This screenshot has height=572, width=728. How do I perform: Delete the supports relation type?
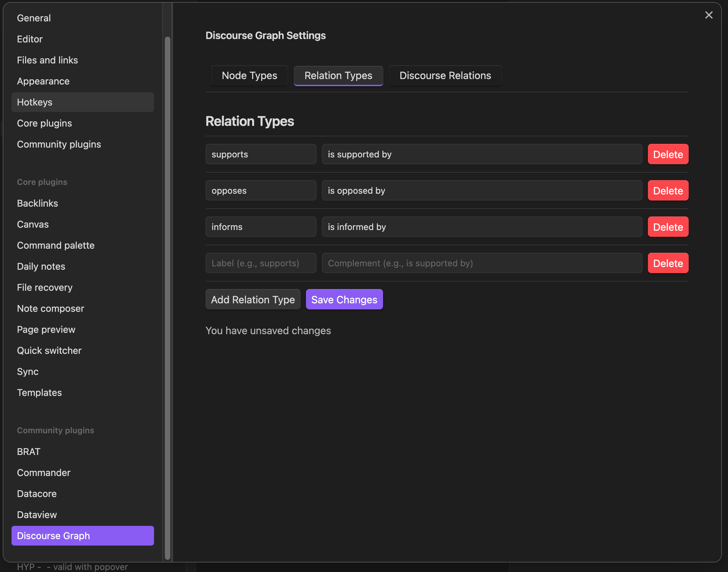pyautogui.click(x=668, y=154)
